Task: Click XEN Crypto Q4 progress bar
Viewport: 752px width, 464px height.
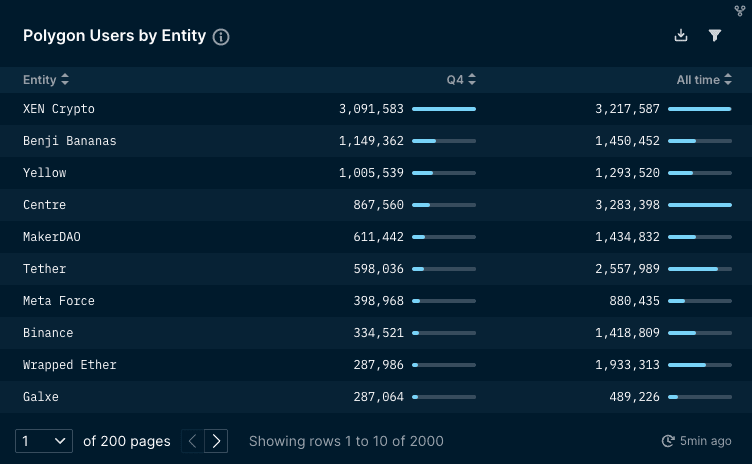Action: [444, 109]
